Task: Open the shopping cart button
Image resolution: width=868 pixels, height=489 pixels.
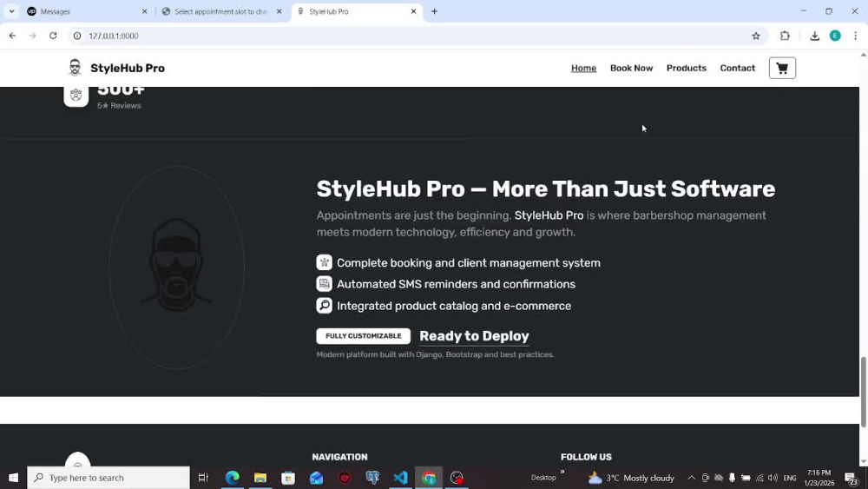Action: coord(782,68)
